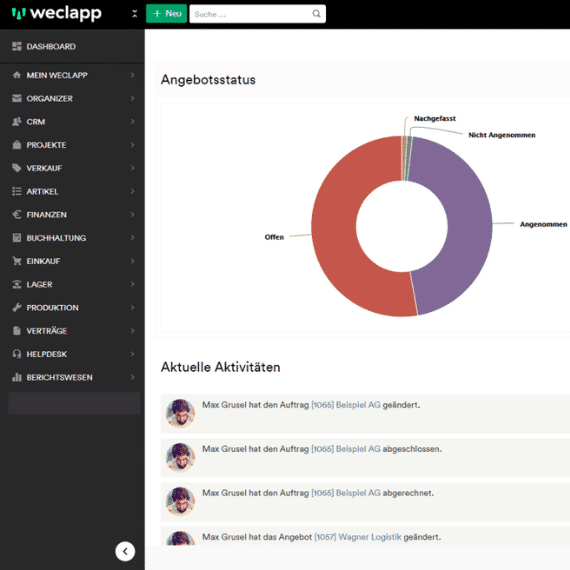Collapse sidebar with round back arrow button
The width and height of the screenshot is (570, 570).
click(125, 551)
